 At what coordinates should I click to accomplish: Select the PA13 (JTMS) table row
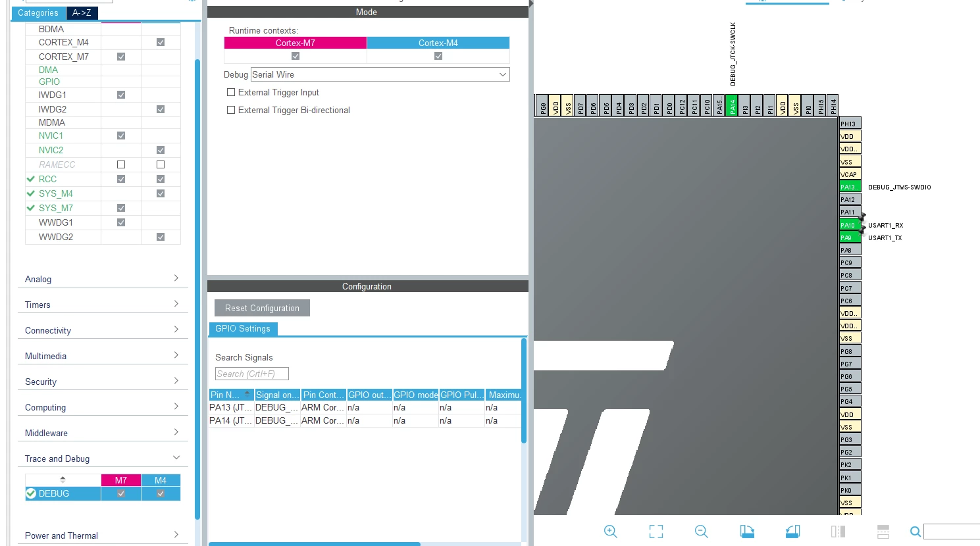(x=365, y=407)
